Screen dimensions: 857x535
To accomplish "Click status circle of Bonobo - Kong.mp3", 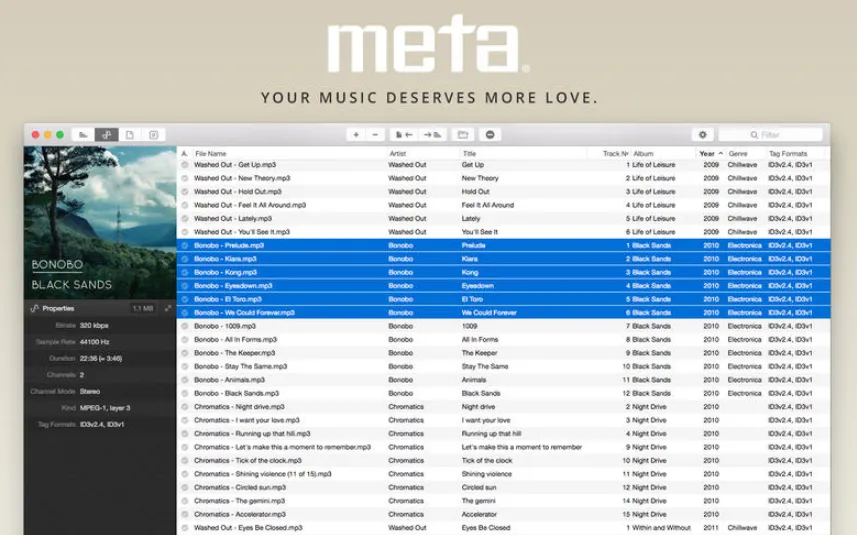I will 185,272.
